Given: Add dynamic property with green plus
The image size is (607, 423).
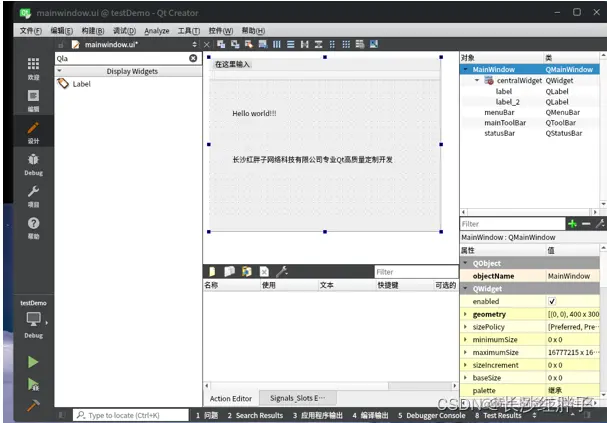Looking at the screenshot, I should [573, 224].
